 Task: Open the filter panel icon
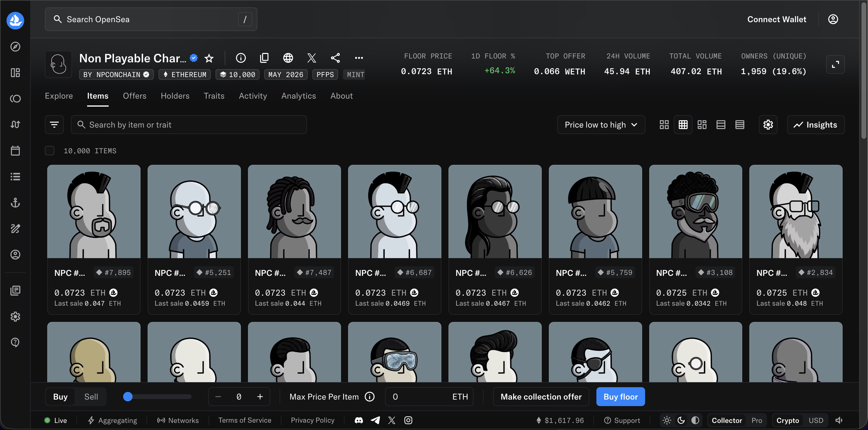coord(54,125)
